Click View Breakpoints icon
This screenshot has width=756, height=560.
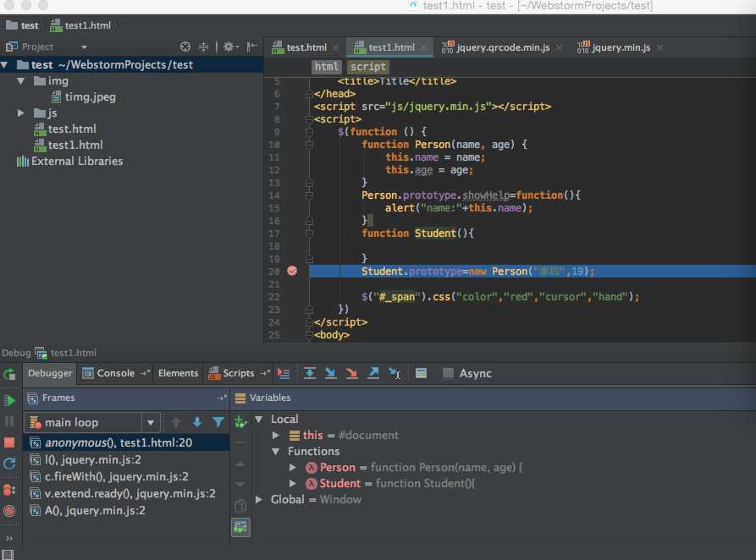(9, 490)
